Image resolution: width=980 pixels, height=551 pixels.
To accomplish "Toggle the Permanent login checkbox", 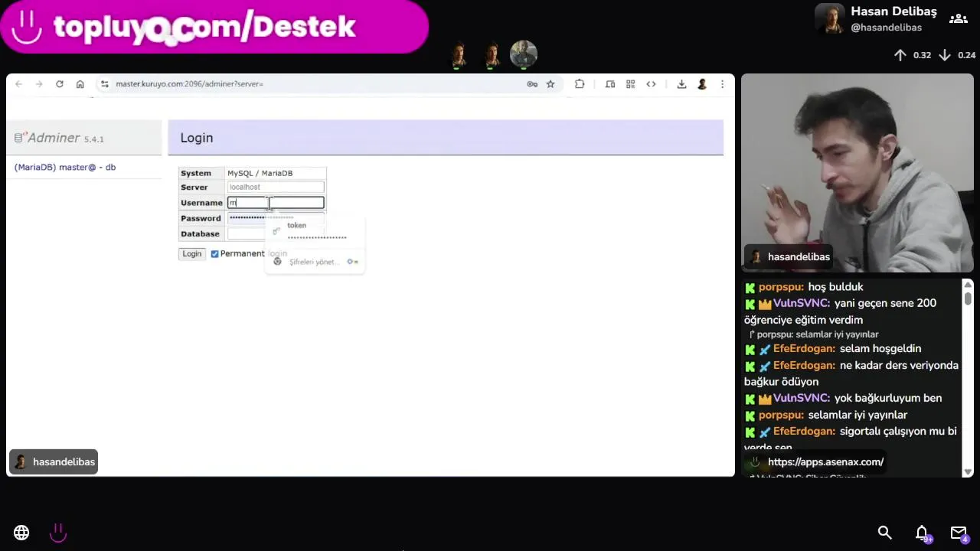I will [x=214, y=254].
